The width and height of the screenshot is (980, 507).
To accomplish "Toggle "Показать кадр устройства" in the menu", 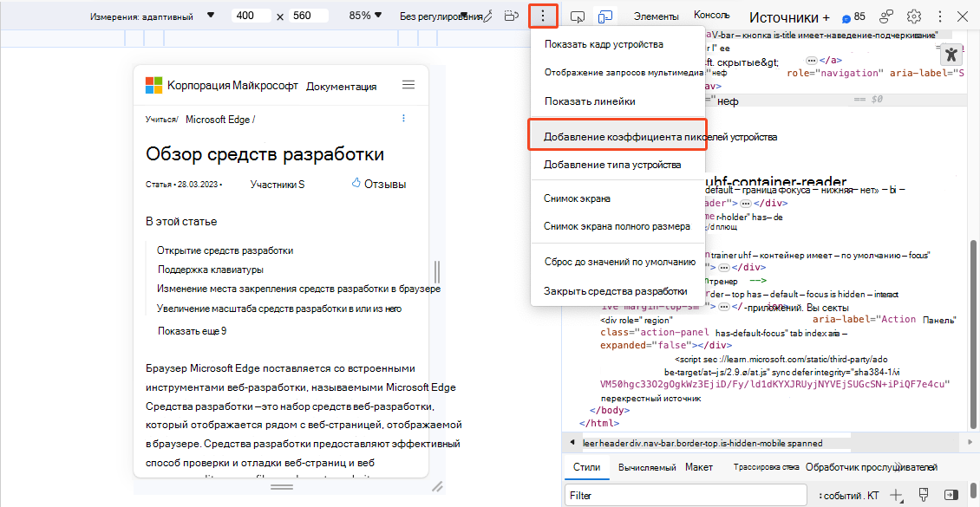I will click(609, 43).
